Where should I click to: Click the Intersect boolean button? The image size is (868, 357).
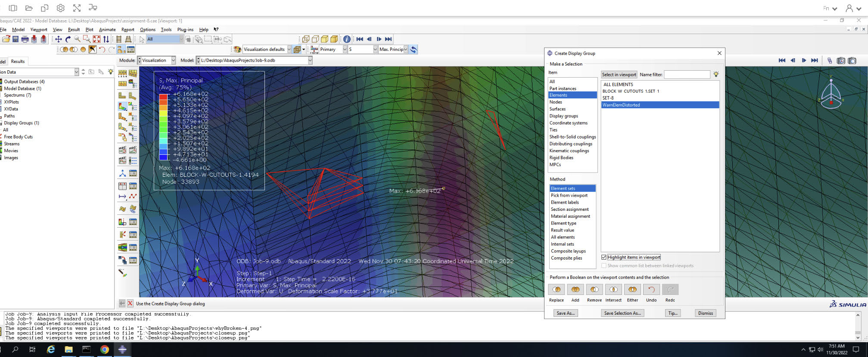point(613,289)
